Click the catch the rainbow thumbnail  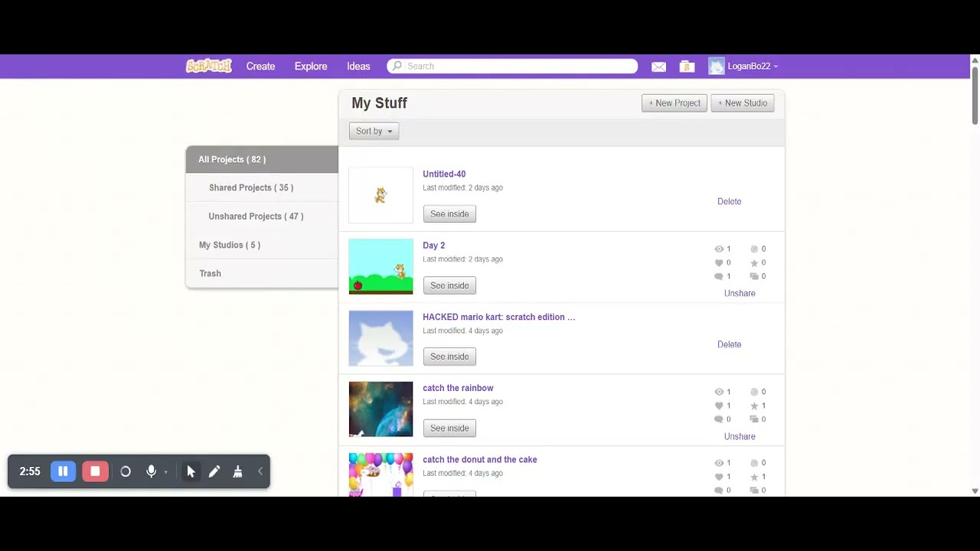pyautogui.click(x=381, y=409)
